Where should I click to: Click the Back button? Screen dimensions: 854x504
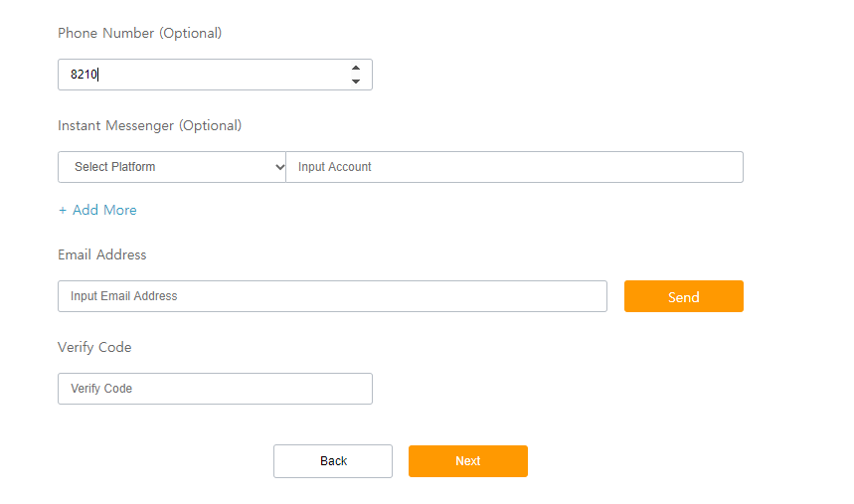click(x=333, y=461)
